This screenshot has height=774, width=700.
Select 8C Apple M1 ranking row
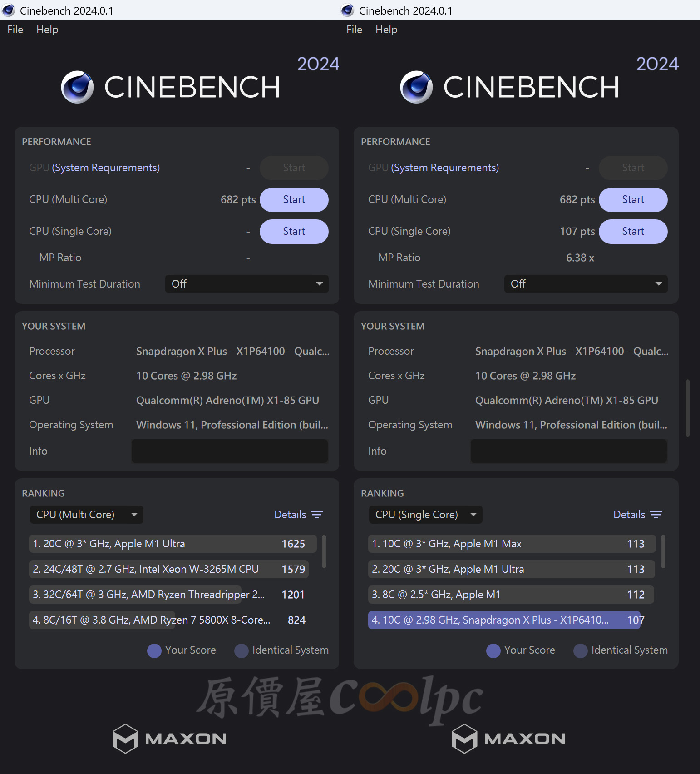pyautogui.click(x=511, y=595)
